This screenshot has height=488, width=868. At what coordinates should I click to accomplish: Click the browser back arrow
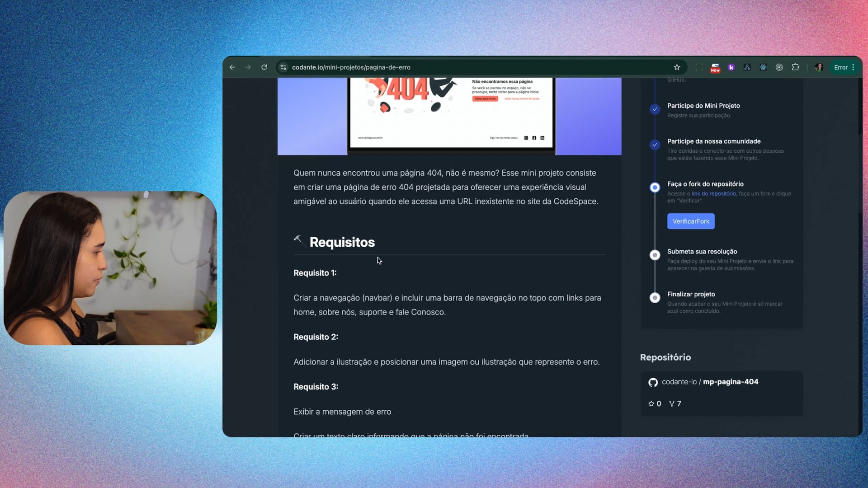point(232,67)
